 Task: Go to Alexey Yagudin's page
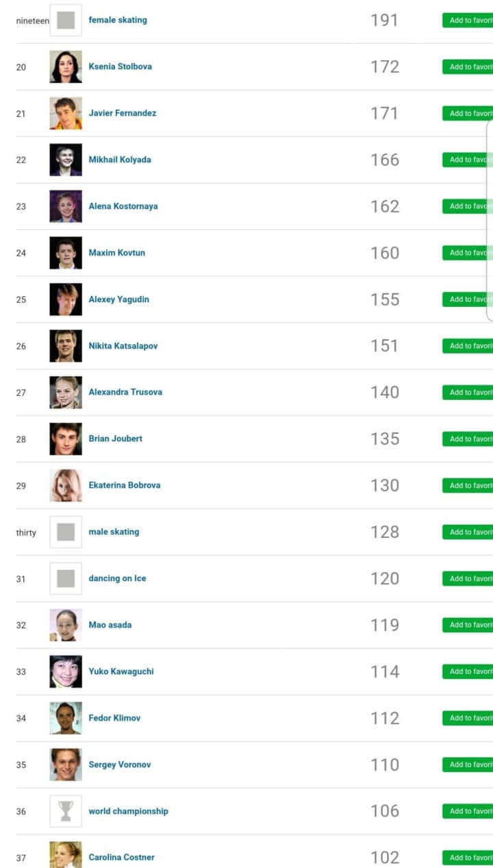(118, 299)
